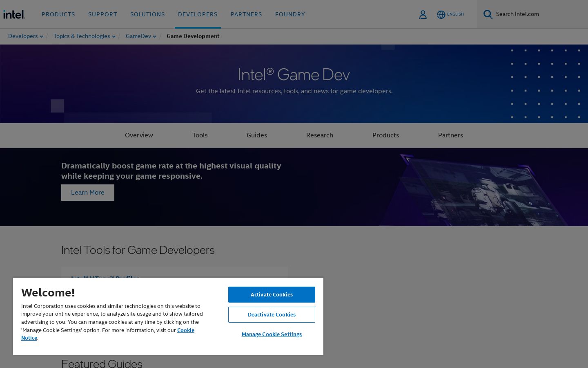Go to the Tools section tab

pos(200,135)
